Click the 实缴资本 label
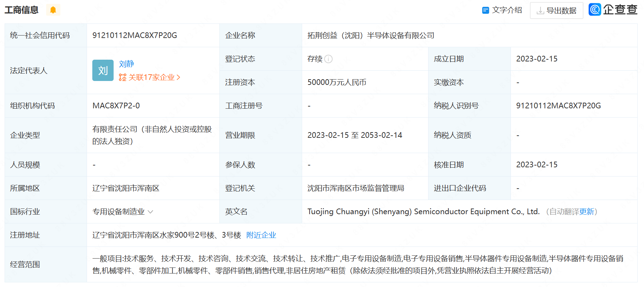This screenshot has width=644, height=287. (449, 82)
